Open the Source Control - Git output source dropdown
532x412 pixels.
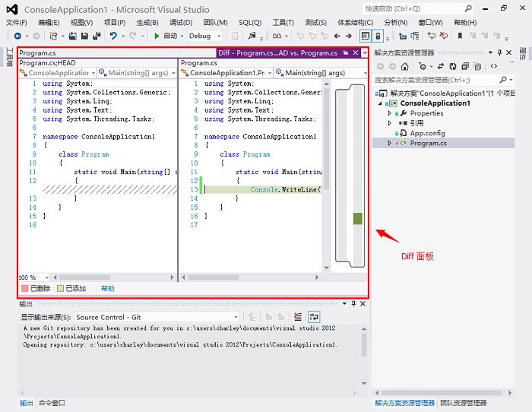(x=157, y=317)
